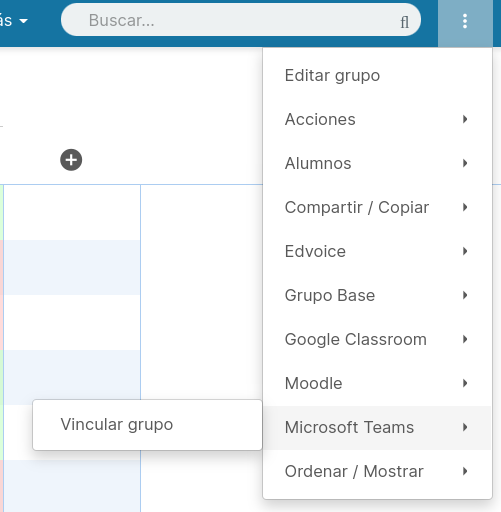Image resolution: width=501 pixels, height=512 pixels.
Task: Expand the Edvoice submenu arrow
Action: click(x=465, y=251)
